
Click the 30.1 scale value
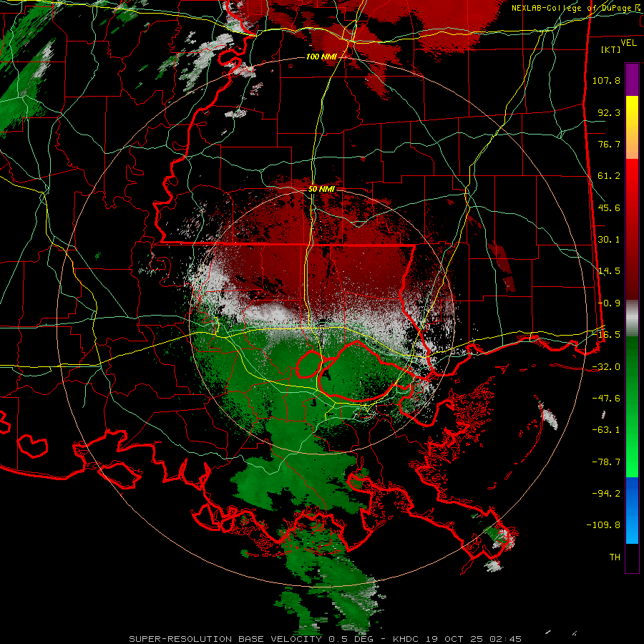coord(609,240)
